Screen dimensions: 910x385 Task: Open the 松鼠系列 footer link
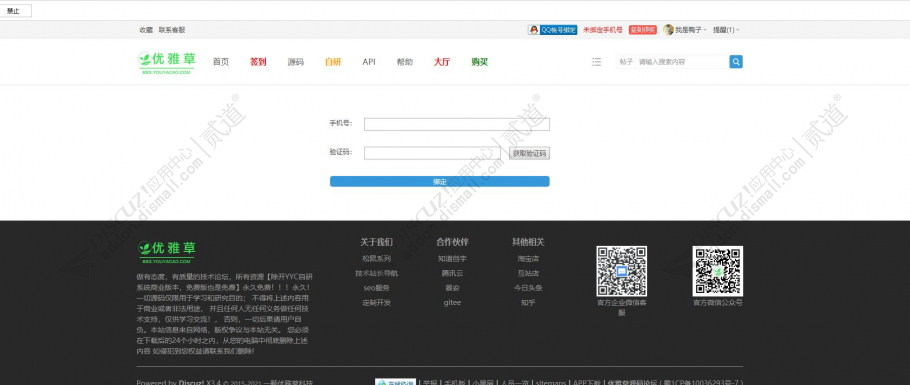(377, 258)
